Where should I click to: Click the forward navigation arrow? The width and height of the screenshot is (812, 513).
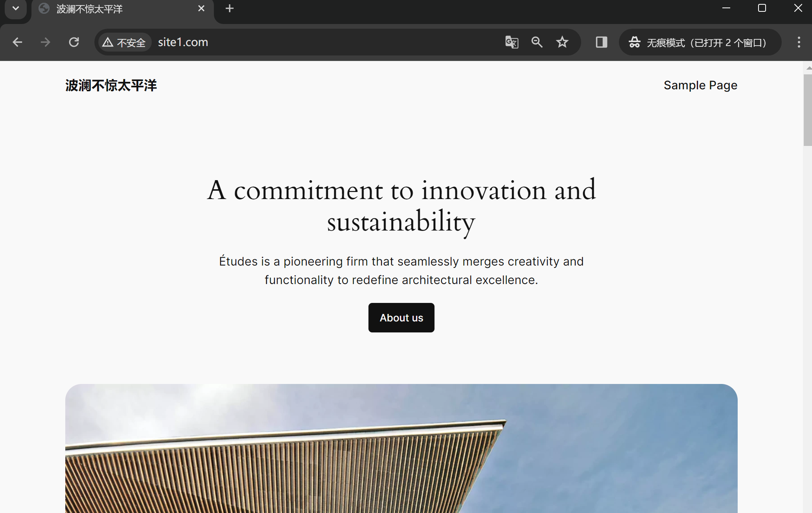46,42
